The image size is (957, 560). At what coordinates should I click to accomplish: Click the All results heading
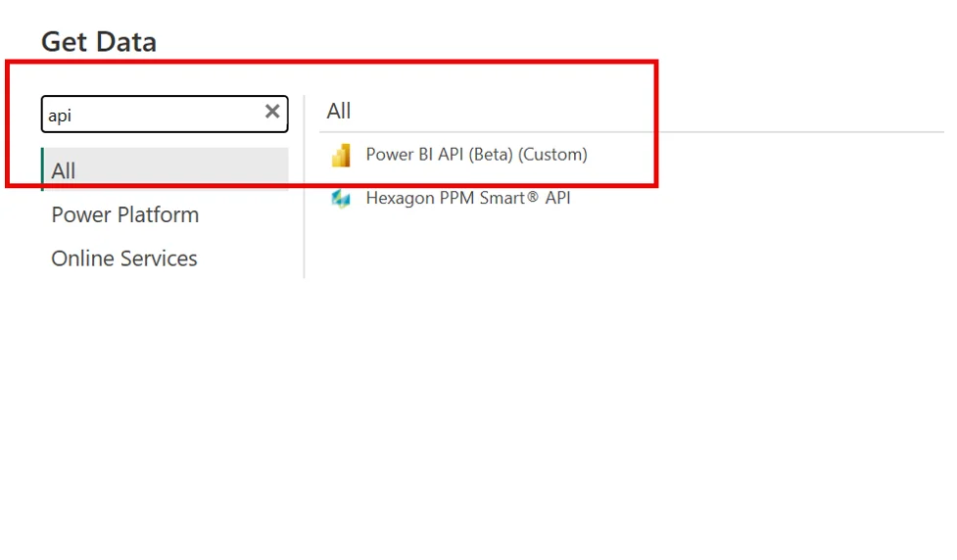tap(339, 111)
